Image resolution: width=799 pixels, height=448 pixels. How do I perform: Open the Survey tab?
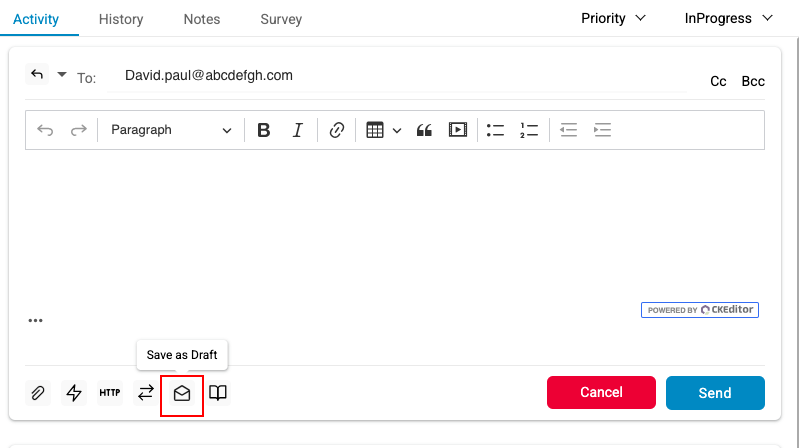[x=281, y=19]
